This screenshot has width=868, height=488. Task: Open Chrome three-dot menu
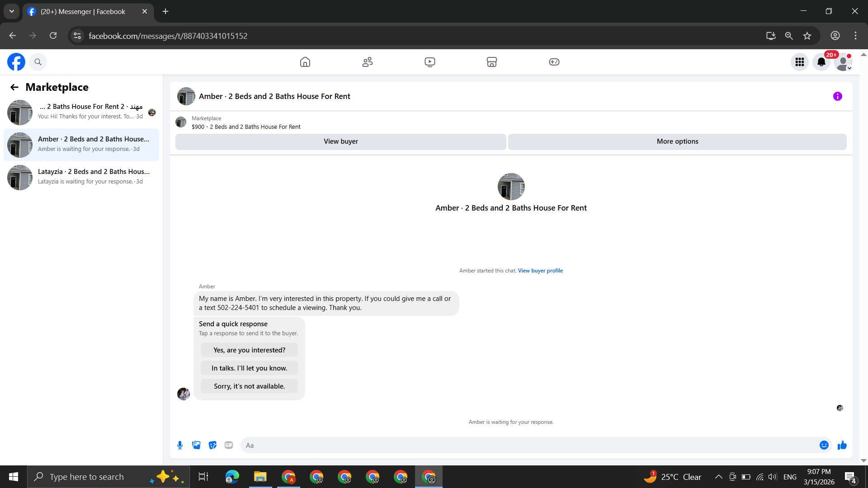click(855, 36)
